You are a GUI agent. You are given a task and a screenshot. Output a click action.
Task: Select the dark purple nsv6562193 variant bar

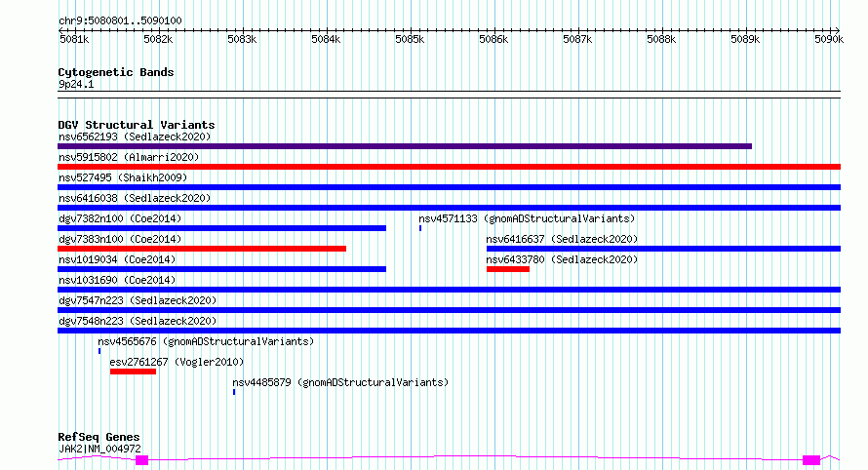pyautogui.click(x=405, y=146)
